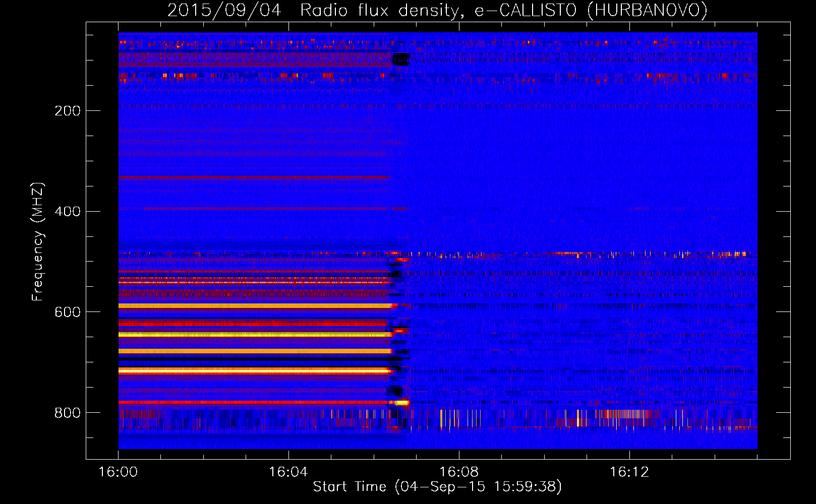Click the '600' frequency tick label
The image size is (816, 504).
click(68, 312)
